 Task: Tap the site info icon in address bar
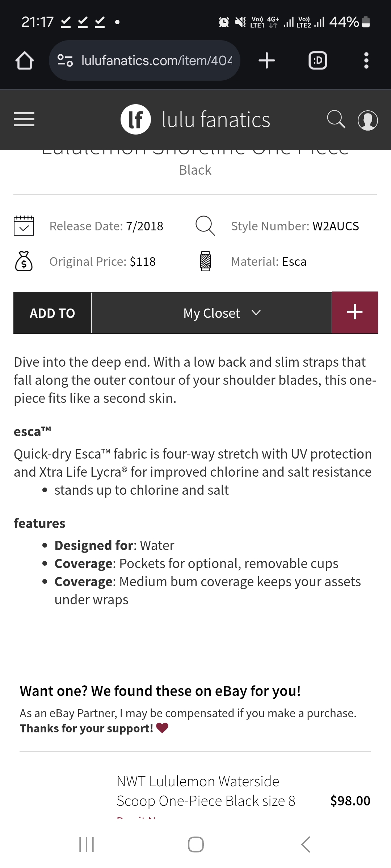pyautogui.click(x=66, y=60)
